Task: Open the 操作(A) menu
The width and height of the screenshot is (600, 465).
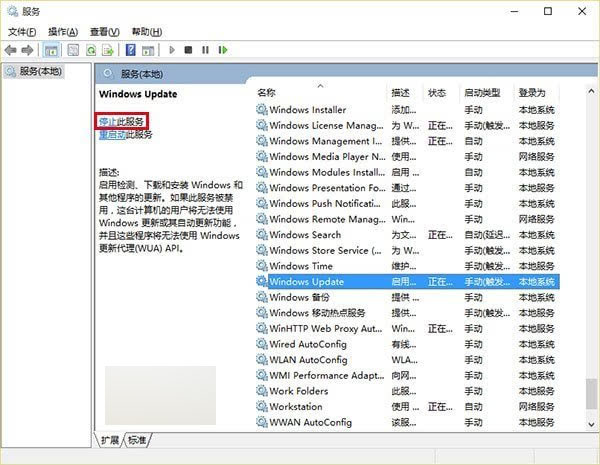Action: 64,31
